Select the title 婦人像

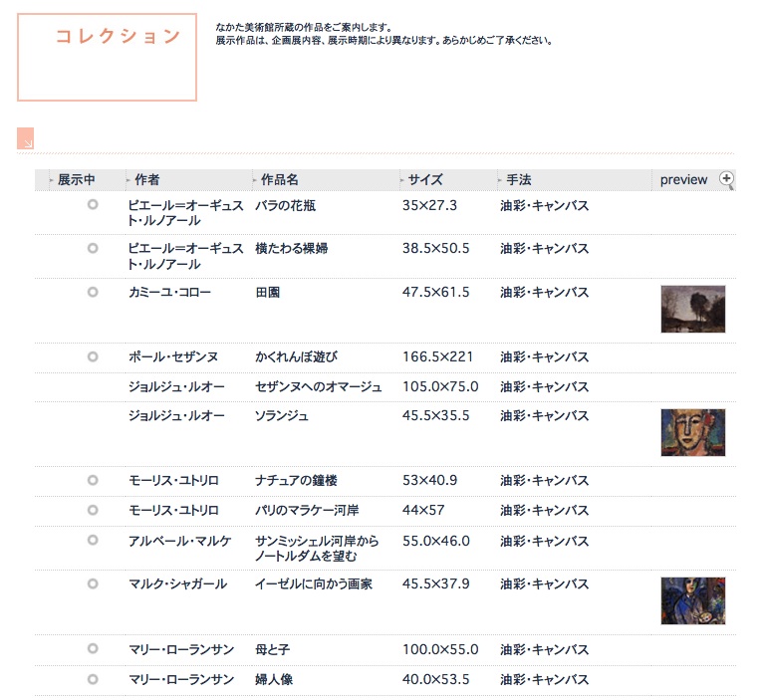[x=274, y=679]
